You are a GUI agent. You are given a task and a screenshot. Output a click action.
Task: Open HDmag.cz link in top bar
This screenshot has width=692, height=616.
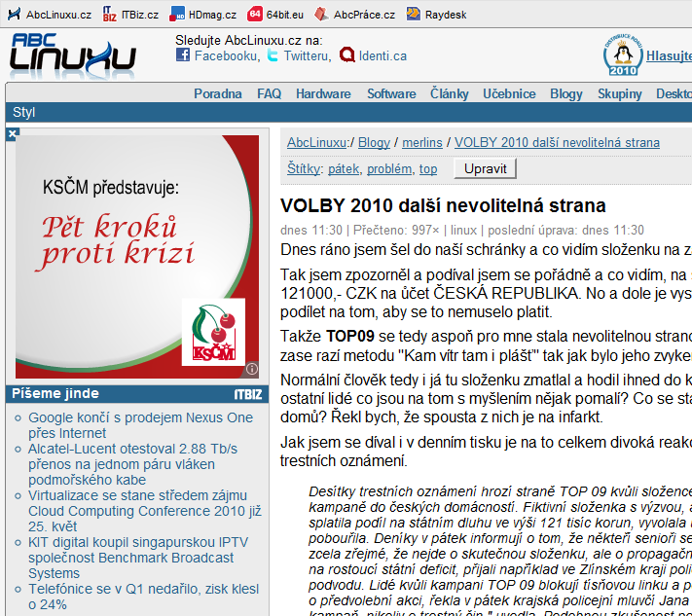click(212, 15)
